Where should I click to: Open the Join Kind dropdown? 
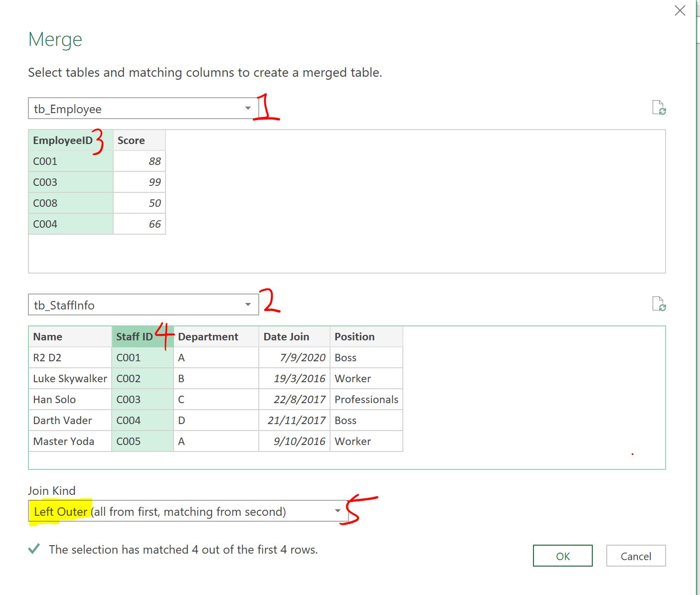click(x=338, y=511)
